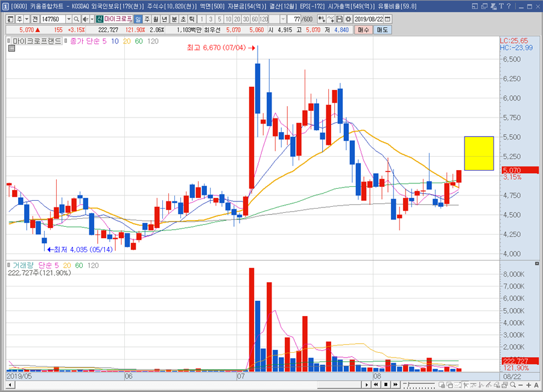Image resolution: width=543 pixels, height=392 pixels.
Task: Click the candle count field showing 77
Action: click(294, 19)
